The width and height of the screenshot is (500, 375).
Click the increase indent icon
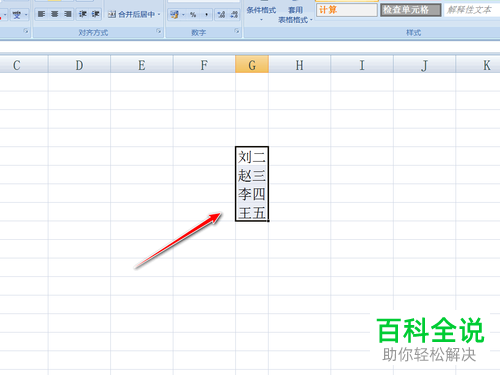tap(96, 14)
